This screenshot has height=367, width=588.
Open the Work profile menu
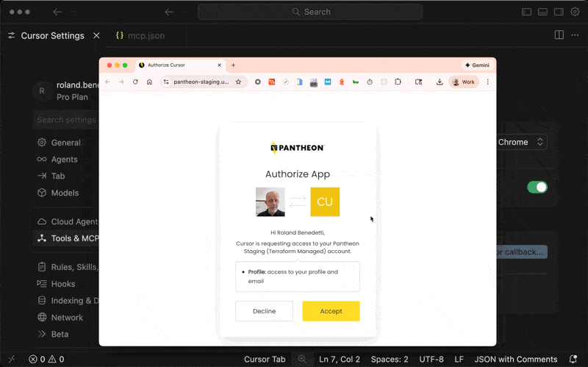[464, 82]
